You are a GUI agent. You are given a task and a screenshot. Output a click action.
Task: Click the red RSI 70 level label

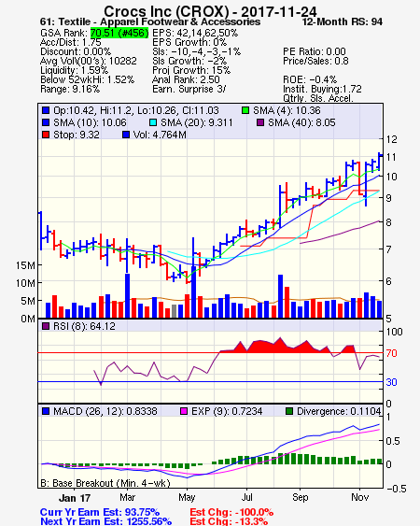coord(391,353)
